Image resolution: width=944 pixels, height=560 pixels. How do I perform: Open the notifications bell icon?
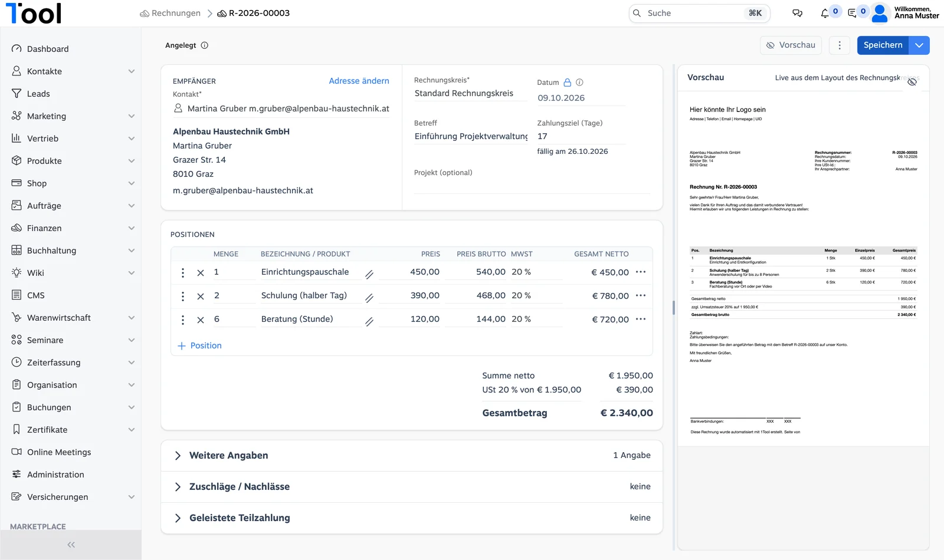click(825, 13)
